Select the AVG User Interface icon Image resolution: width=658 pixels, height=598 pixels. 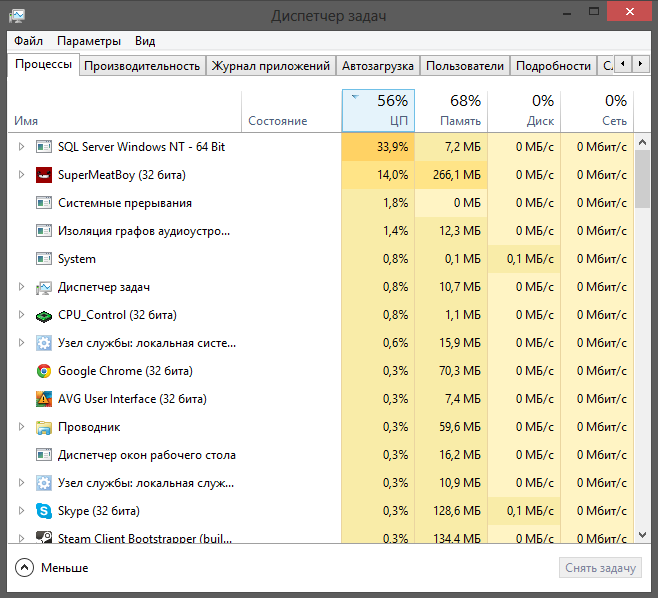coord(44,399)
